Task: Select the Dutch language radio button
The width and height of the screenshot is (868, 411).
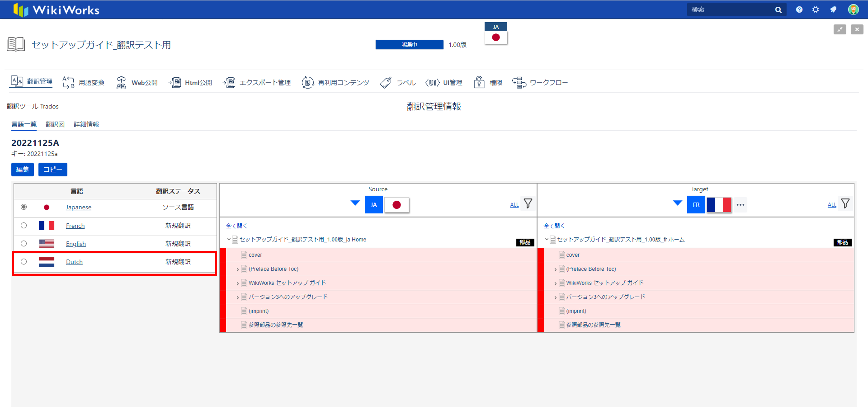Action: click(x=24, y=262)
